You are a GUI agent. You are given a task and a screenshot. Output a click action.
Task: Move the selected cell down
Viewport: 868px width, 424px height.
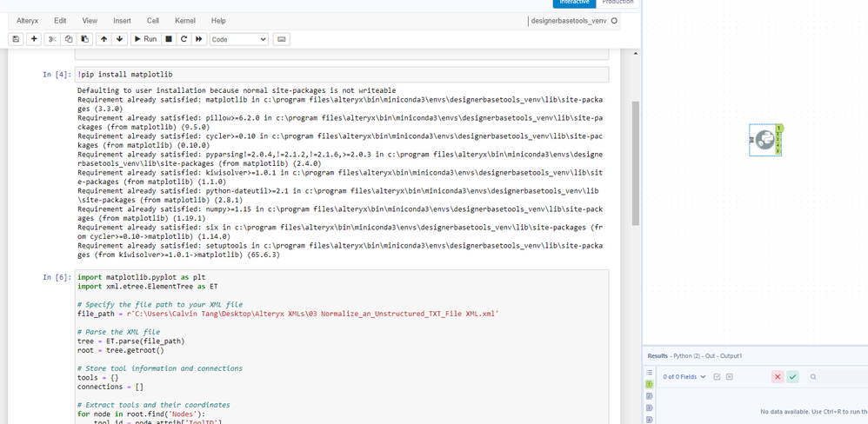click(119, 39)
